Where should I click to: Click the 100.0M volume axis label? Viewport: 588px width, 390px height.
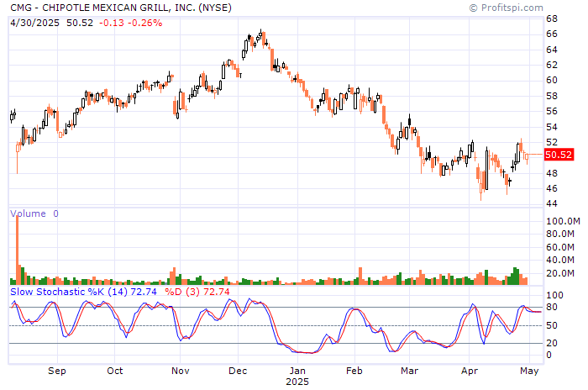click(563, 221)
